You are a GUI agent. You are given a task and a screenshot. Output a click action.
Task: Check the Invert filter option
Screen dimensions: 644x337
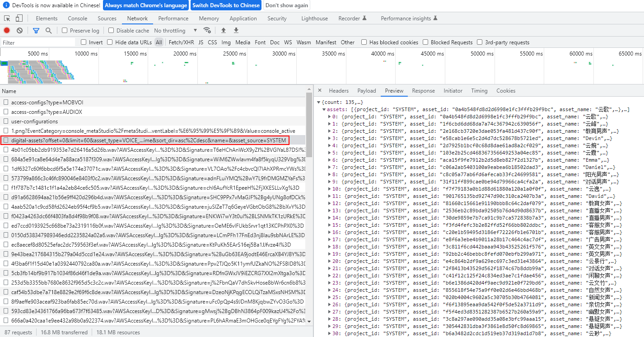pyautogui.click(x=84, y=42)
